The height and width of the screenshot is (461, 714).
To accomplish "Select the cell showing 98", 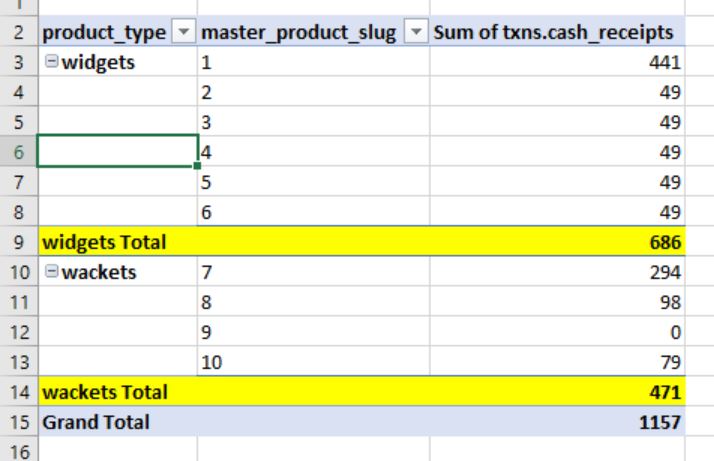I will pos(557,302).
